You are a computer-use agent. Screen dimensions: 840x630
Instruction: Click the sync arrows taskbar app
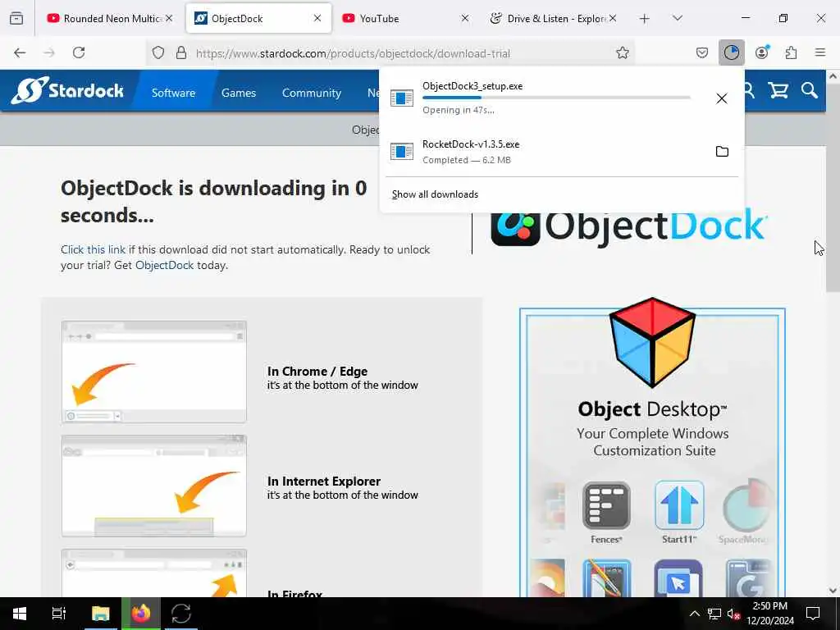point(181,614)
